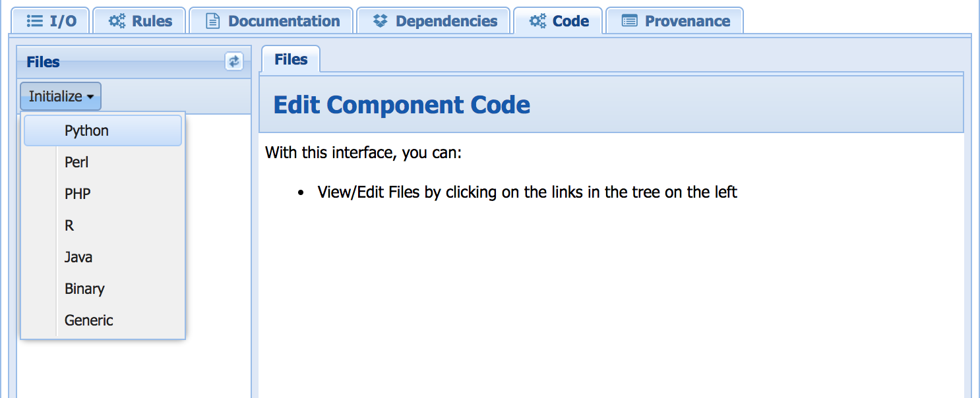Click the table icon on the Provenance tab
Viewport: 980px width, 398px height.
pyautogui.click(x=630, y=21)
